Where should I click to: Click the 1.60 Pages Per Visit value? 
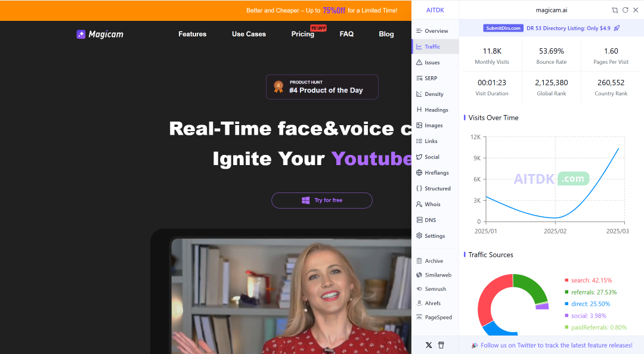point(611,51)
